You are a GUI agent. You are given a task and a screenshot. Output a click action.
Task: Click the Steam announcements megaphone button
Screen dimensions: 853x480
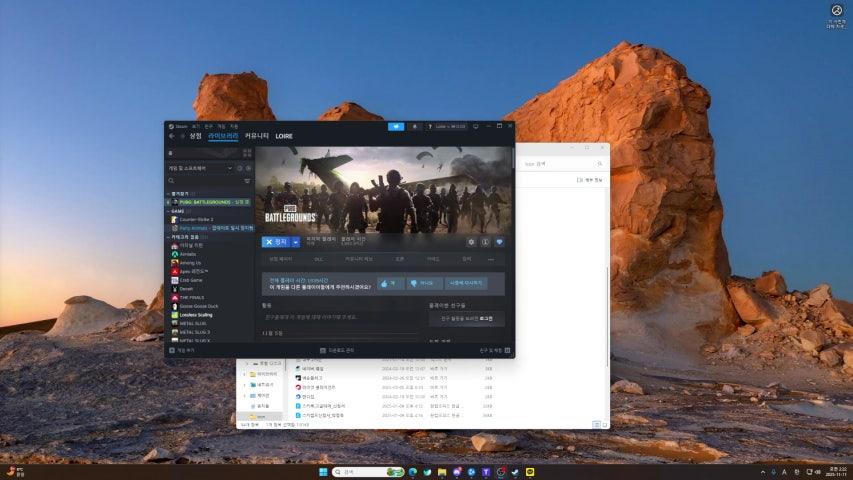click(396, 126)
